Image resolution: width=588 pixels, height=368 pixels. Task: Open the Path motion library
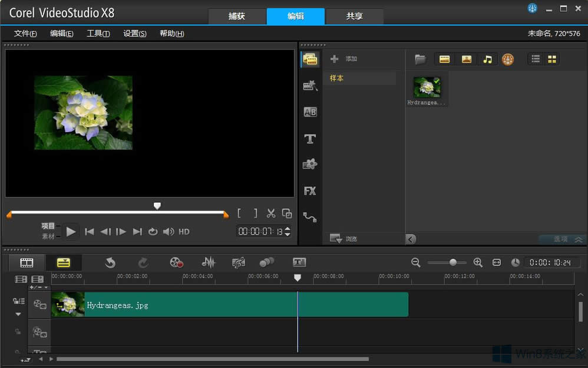click(x=310, y=217)
